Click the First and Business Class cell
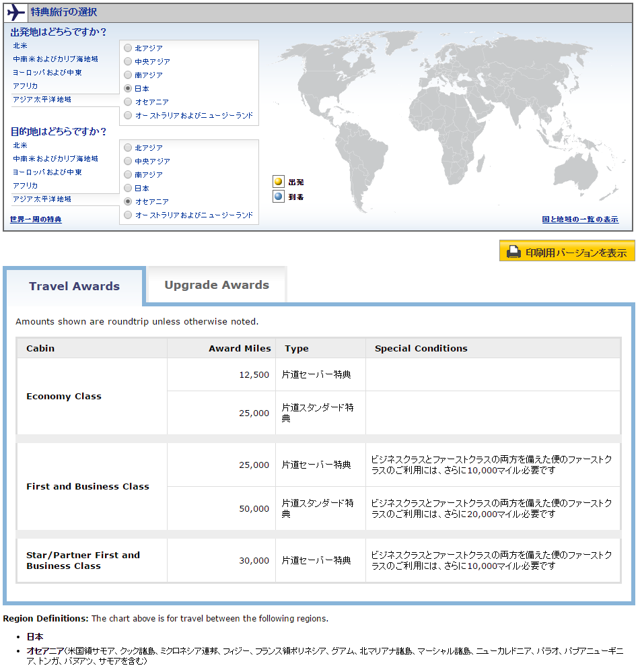This screenshot has width=640, height=672. point(92,486)
